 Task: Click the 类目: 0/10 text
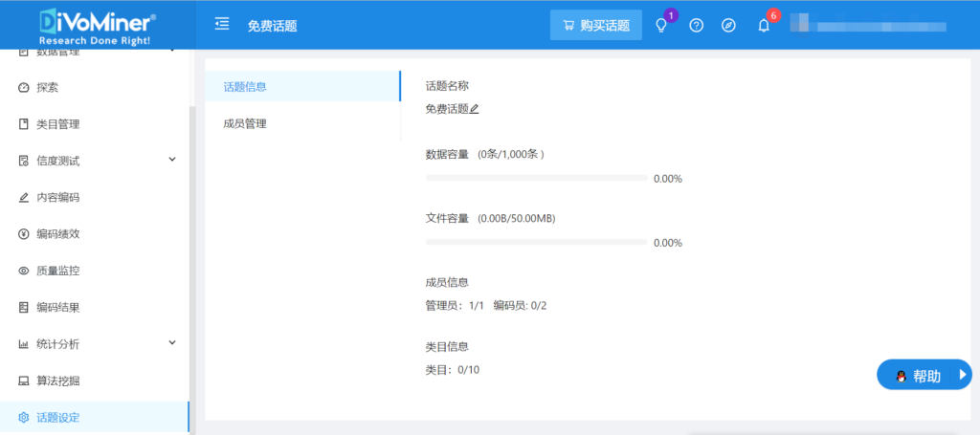click(x=453, y=369)
